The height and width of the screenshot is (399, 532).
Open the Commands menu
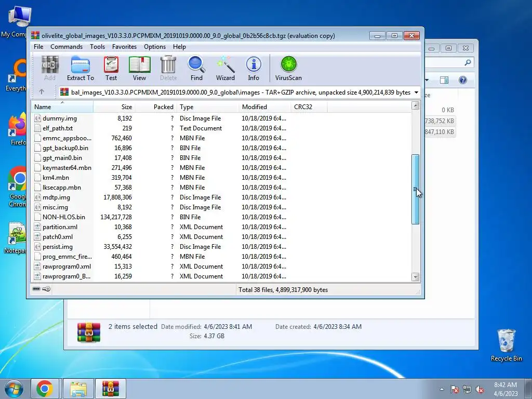click(66, 46)
